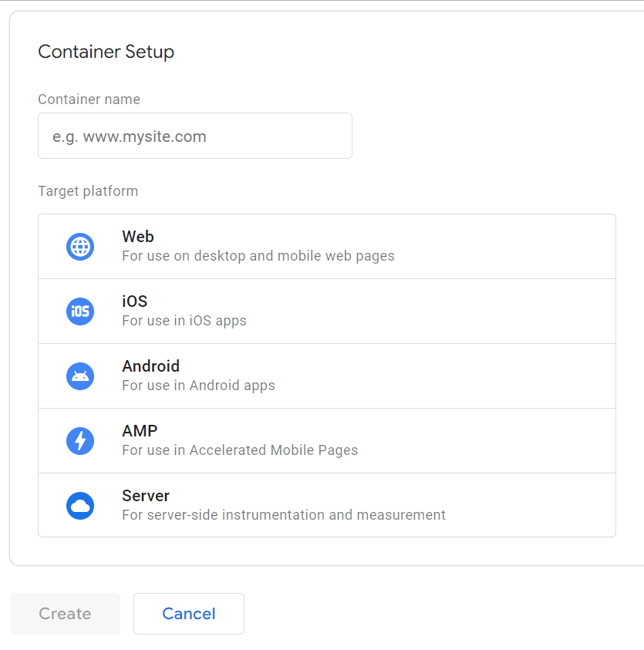This screenshot has height=650, width=644.
Task: Click the Container Setup heading
Action: (106, 52)
